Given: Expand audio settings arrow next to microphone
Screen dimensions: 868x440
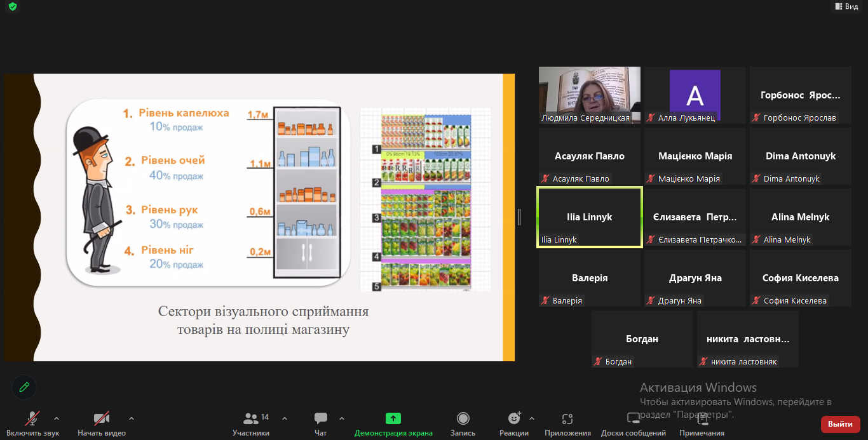Looking at the screenshot, I should [x=57, y=418].
